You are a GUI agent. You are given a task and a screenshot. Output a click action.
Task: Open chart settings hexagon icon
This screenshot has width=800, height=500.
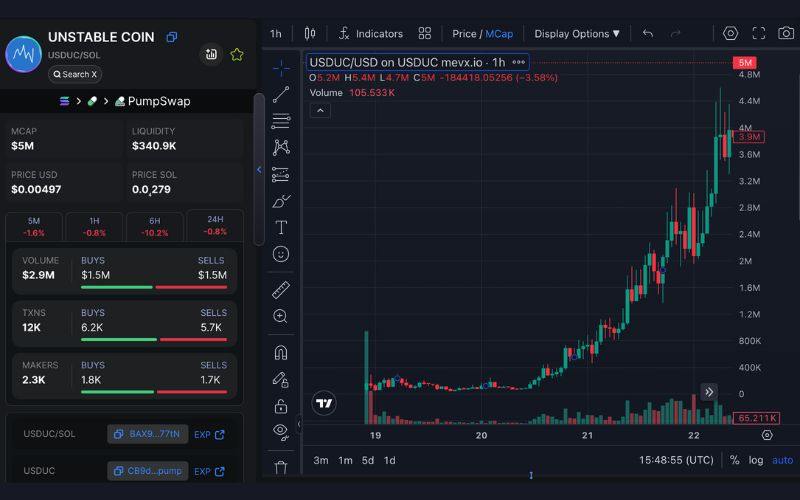point(731,33)
